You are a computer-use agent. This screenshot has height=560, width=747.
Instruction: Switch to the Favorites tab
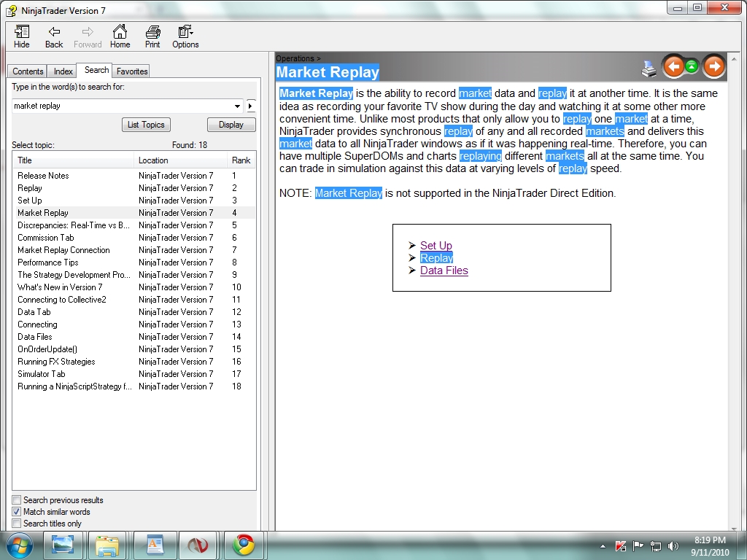point(132,71)
